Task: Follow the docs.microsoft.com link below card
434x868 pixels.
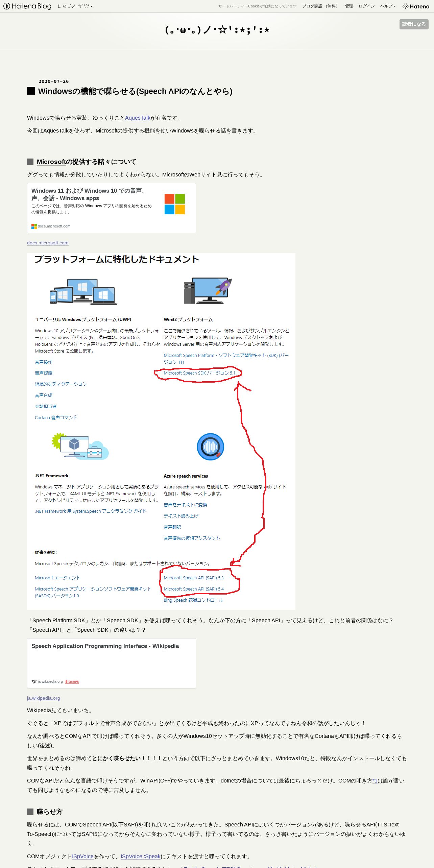Action: (x=48, y=243)
